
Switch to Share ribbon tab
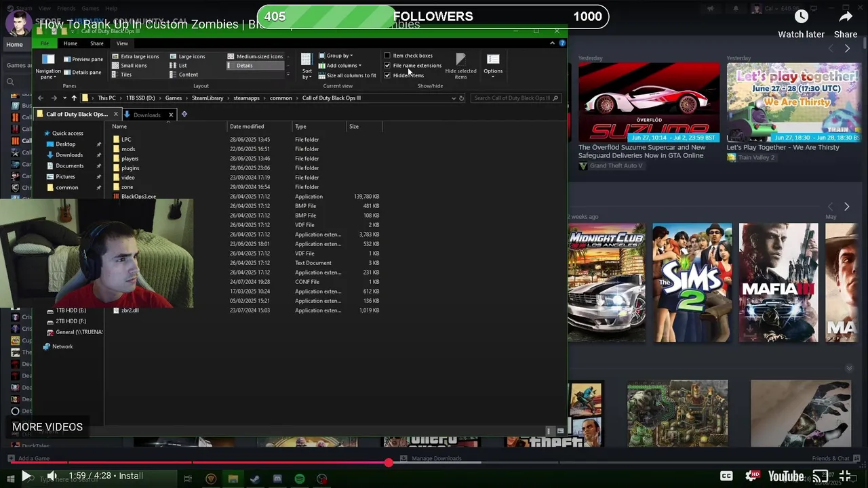click(97, 43)
